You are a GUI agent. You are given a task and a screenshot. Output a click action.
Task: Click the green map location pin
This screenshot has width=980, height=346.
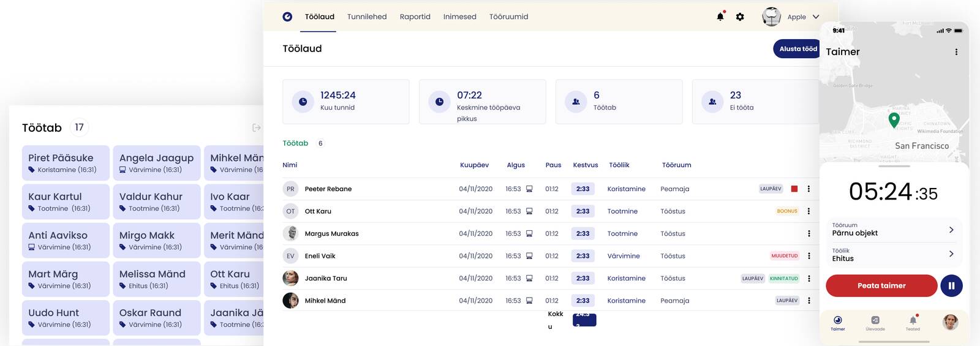click(x=894, y=119)
